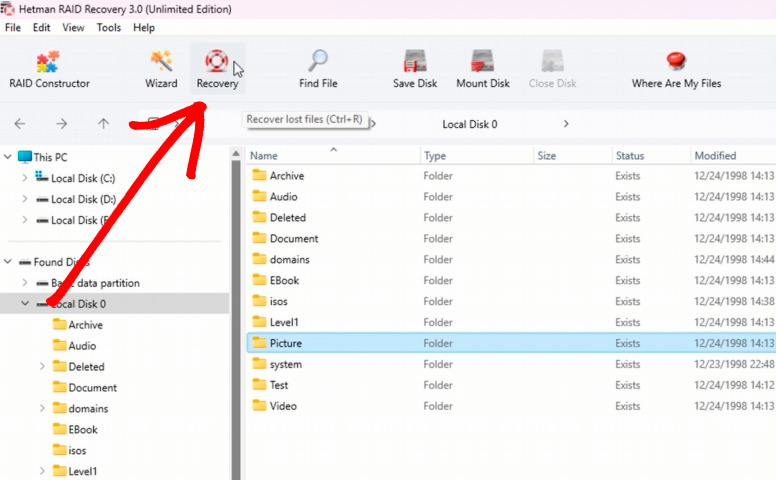
Task: Open the RAID Constructor tool
Action: click(x=49, y=70)
